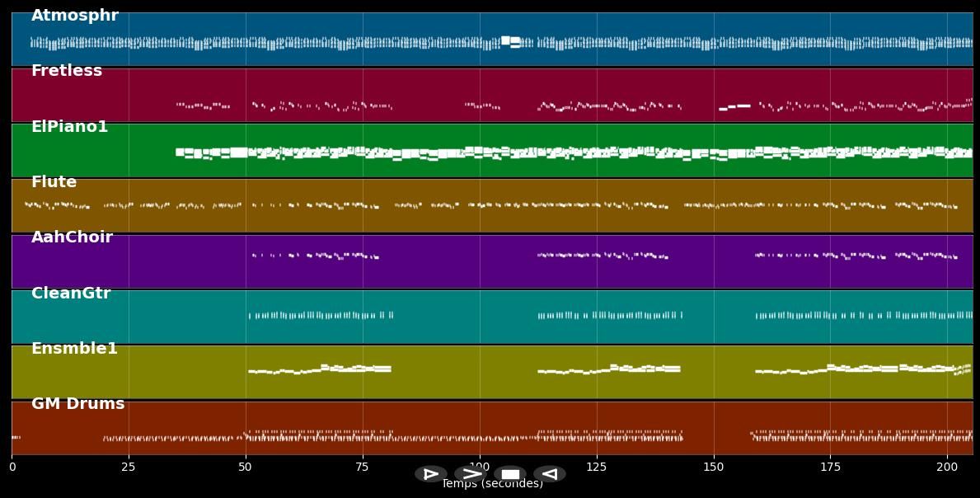Image resolution: width=980 pixels, height=498 pixels.
Task: Click the 25 second tick on time axis
Action: point(129,467)
